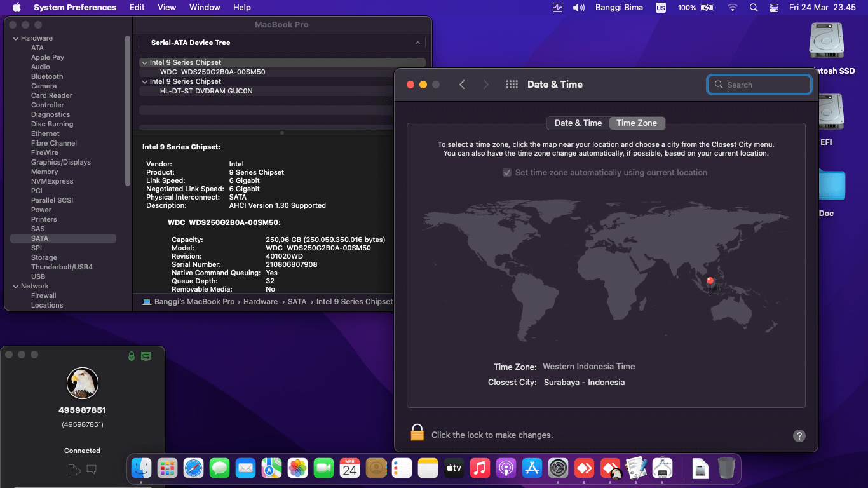Open Contacts app in the Dock

[x=376, y=469]
